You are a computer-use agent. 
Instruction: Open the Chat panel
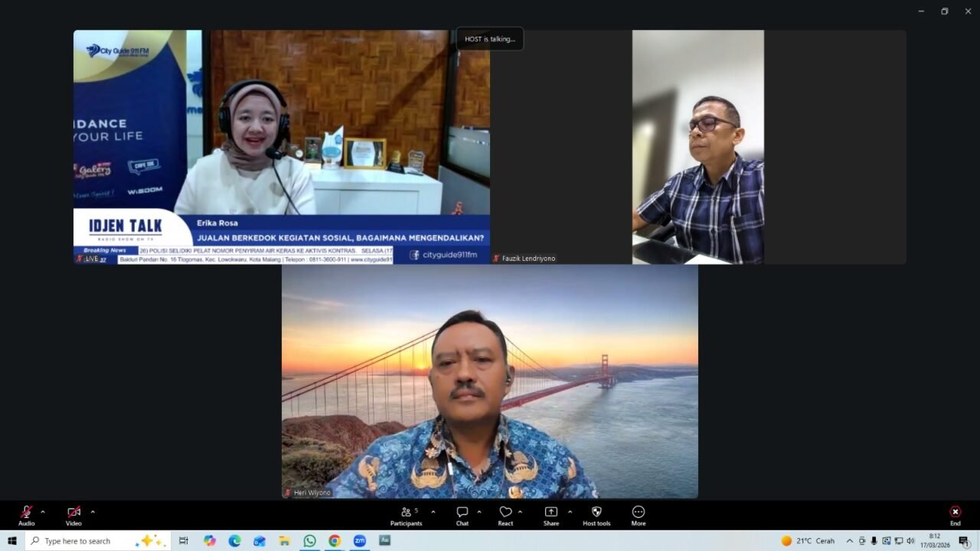click(462, 514)
